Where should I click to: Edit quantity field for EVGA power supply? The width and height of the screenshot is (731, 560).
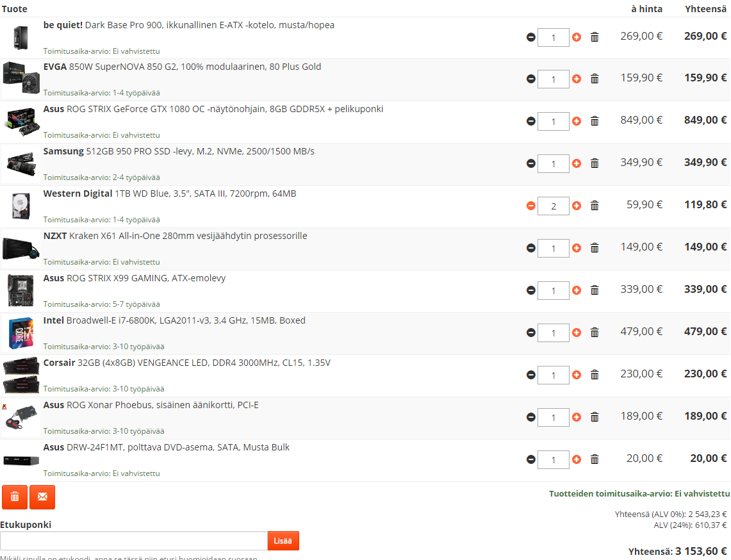click(554, 79)
